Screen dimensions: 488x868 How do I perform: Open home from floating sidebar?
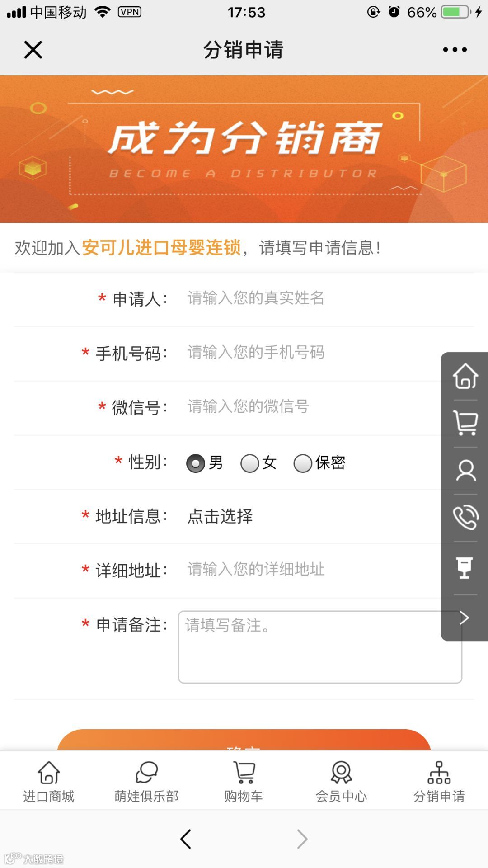point(465,376)
